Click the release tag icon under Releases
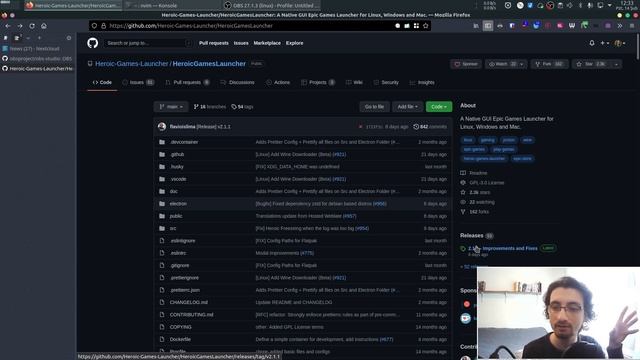Screen dimensions: 640x360 [x=463, y=249]
